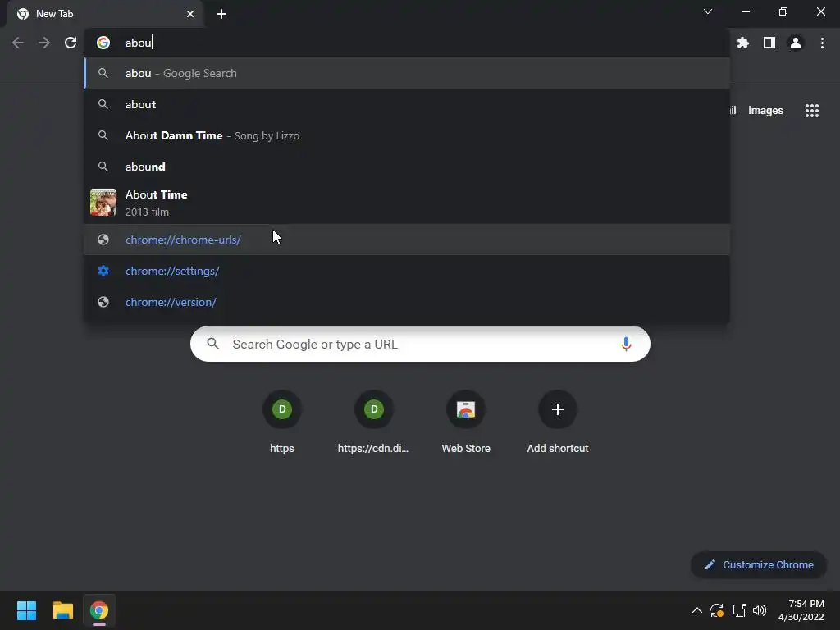Select the New Tab tab
Viewport: 840px width, 630px height.
click(x=106, y=14)
